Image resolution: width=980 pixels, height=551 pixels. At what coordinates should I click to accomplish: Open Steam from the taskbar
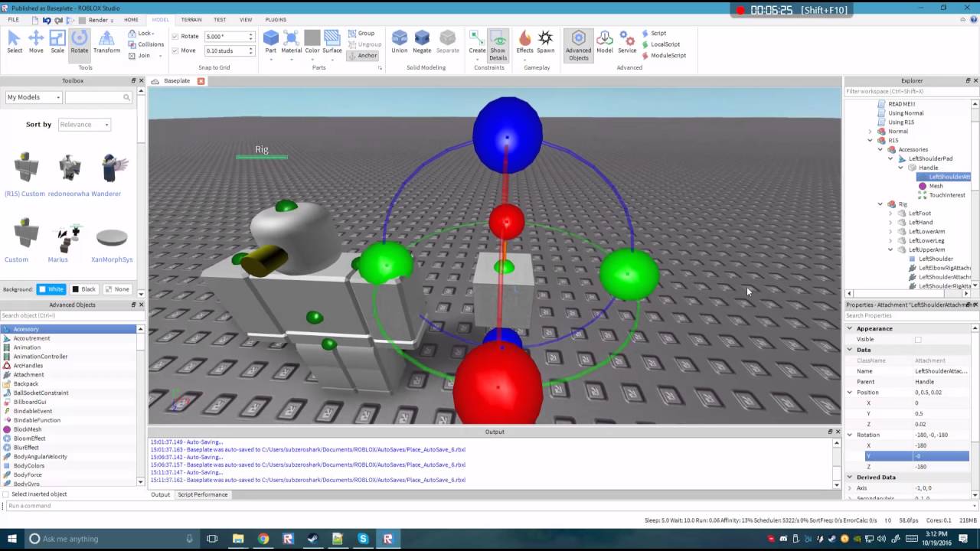click(x=312, y=539)
